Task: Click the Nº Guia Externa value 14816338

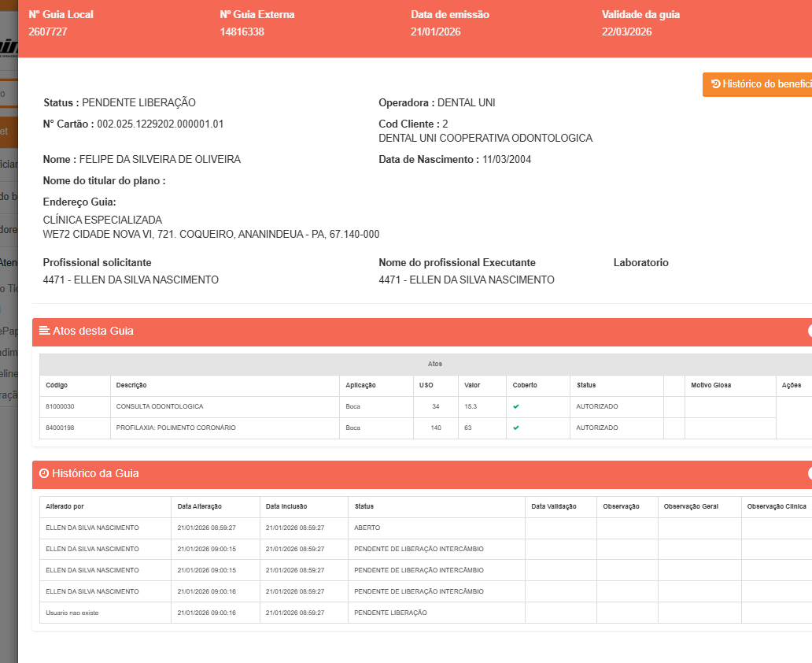Action: (x=242, y=32)
